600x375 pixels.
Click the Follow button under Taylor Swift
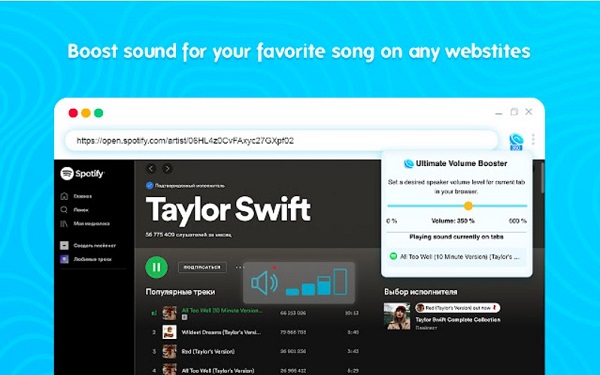(202, 267)
